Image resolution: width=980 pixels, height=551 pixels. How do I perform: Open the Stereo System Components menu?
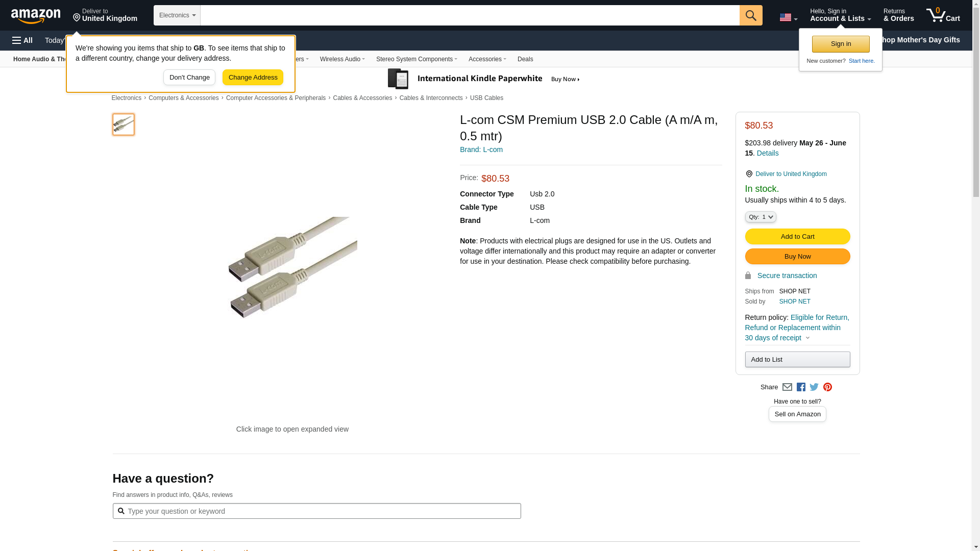[416, 59]
